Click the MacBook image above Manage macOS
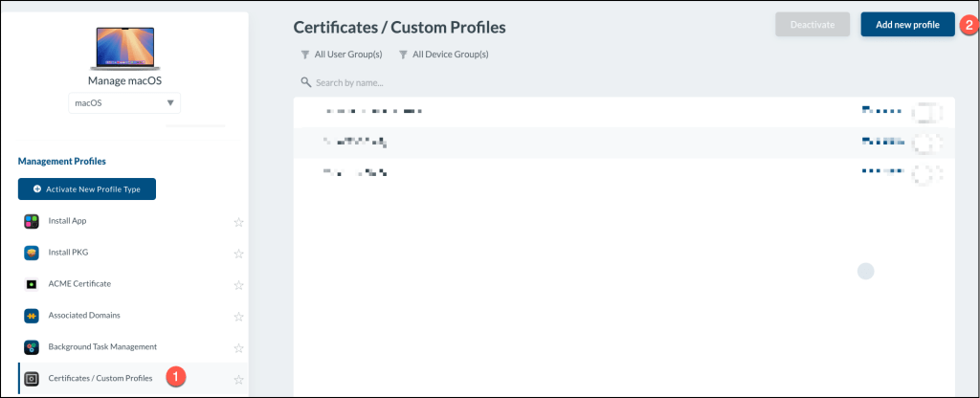 124,49
